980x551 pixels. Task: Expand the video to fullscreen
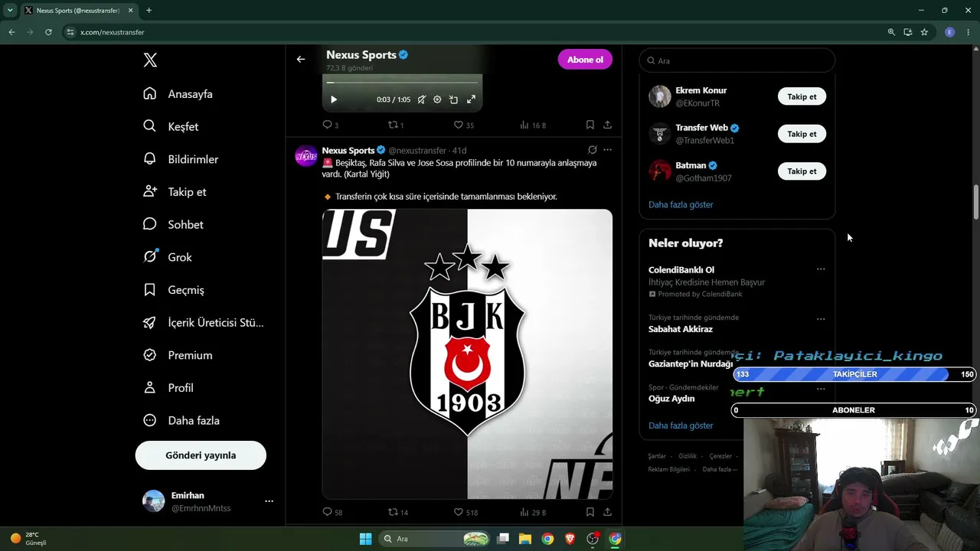click(471, 99)
